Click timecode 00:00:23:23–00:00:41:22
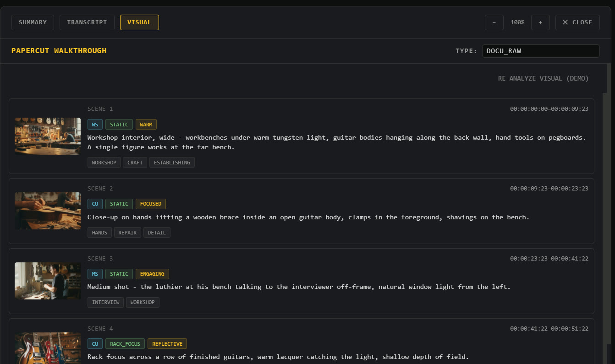 pyautogui.click(x=549, y=259)
